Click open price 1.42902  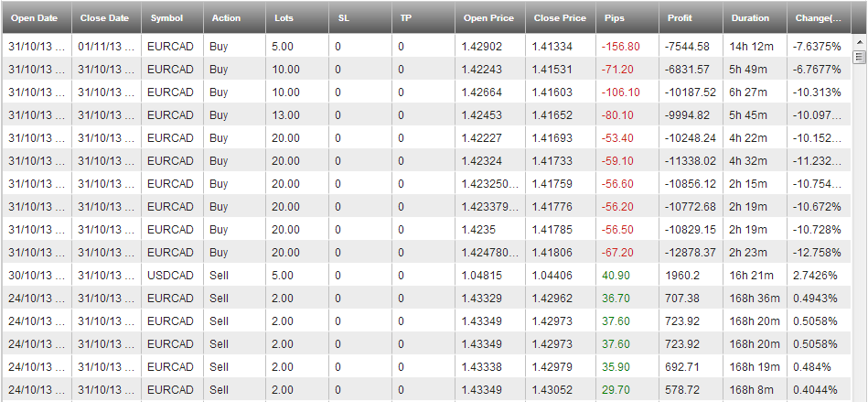tap(482, 47)
